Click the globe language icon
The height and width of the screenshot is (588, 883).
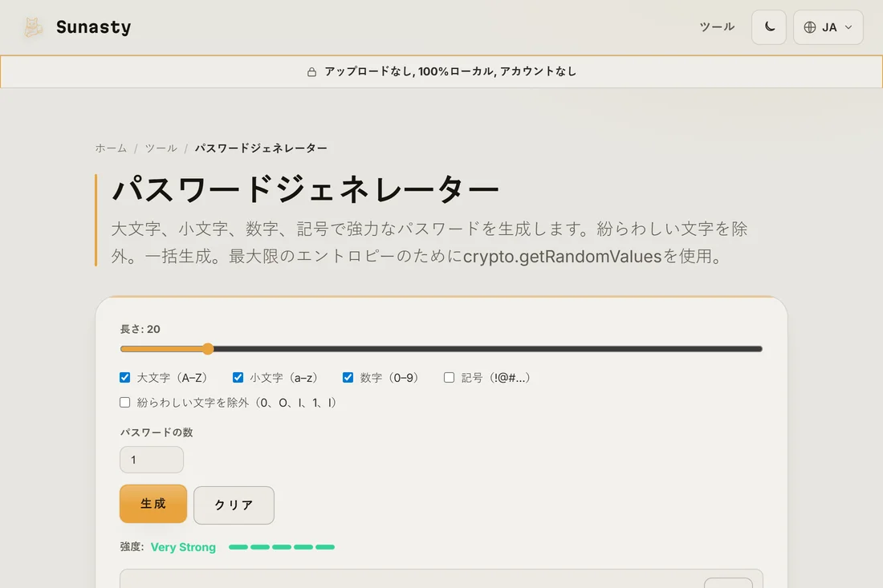pos(810,27)
